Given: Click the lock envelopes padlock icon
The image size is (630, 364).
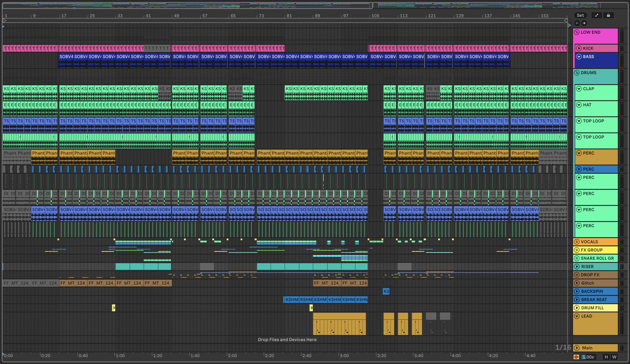Looking at the screenshot, I should click(608, 16).
